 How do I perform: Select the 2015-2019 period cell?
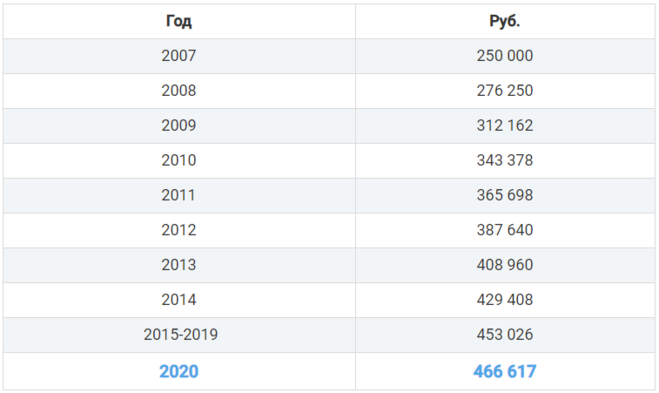pyautogui.click(x=181, y=335)
